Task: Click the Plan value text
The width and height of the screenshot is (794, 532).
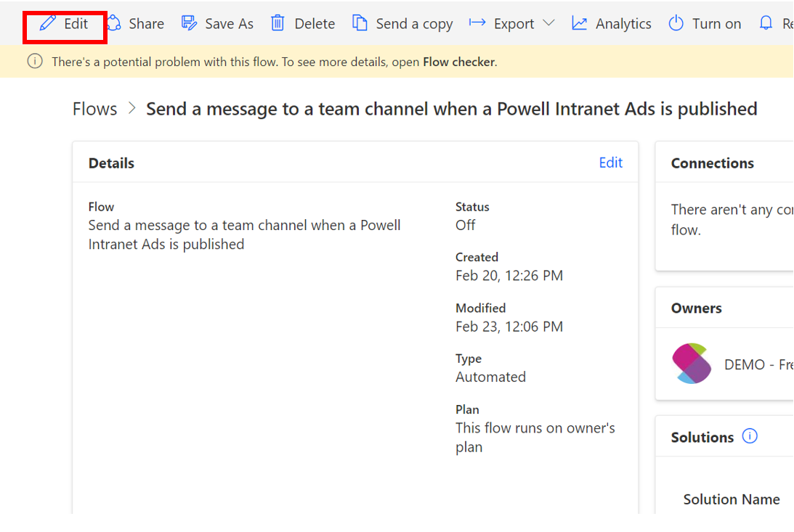Action: coord(535,438)
